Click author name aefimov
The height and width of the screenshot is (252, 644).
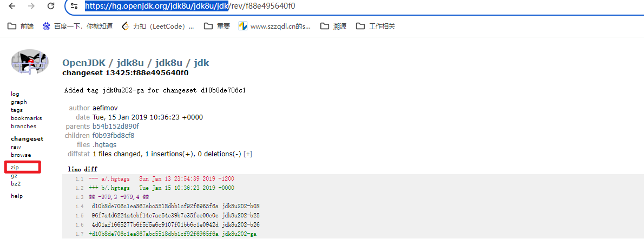(x=105, y=108)
